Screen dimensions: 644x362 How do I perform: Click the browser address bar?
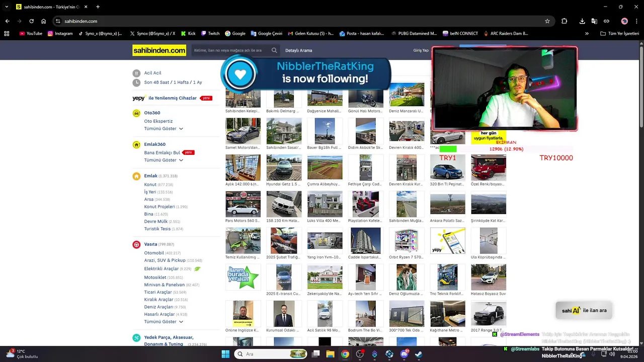tap(302, 21)
